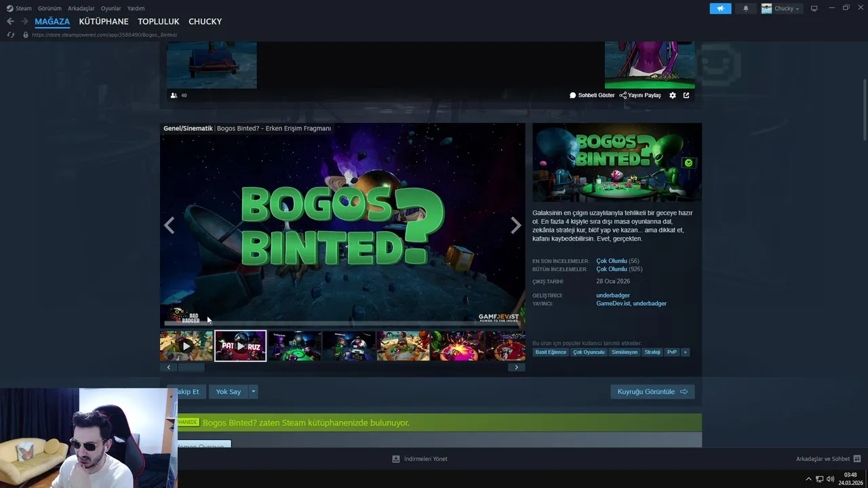
Task: Open Big Picture mode monitor icon
Action: [x=814, y=8]
